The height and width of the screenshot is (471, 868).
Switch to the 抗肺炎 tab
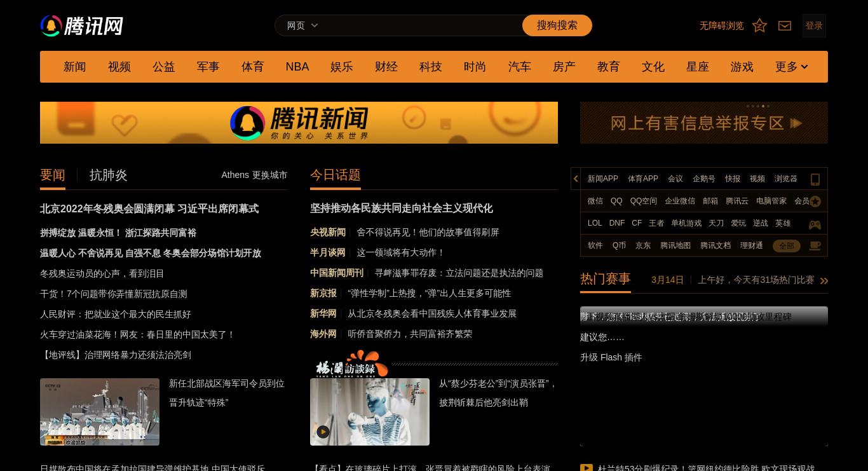tap(109, 175)
